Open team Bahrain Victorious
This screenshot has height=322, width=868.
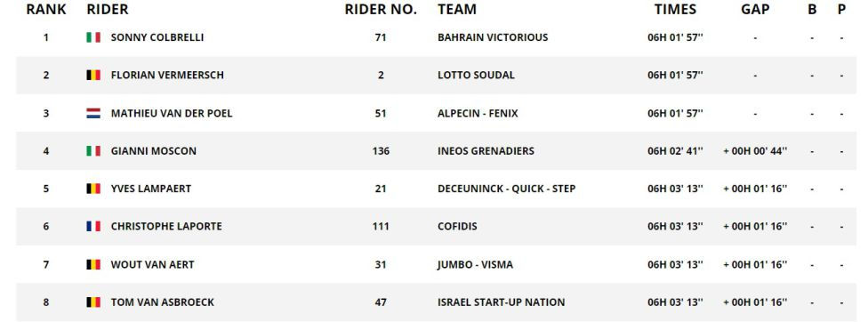click(x=493, y=37)
